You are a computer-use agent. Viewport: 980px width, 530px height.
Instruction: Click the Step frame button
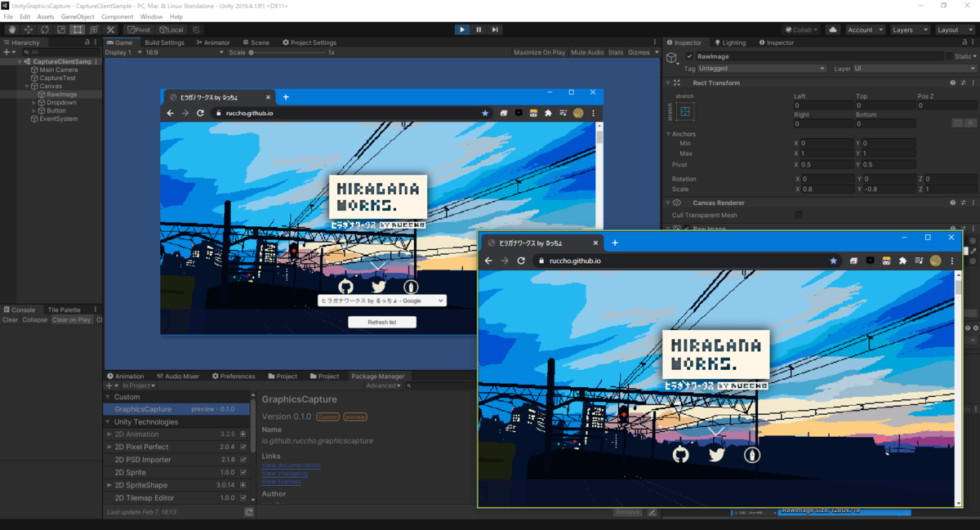495,29
